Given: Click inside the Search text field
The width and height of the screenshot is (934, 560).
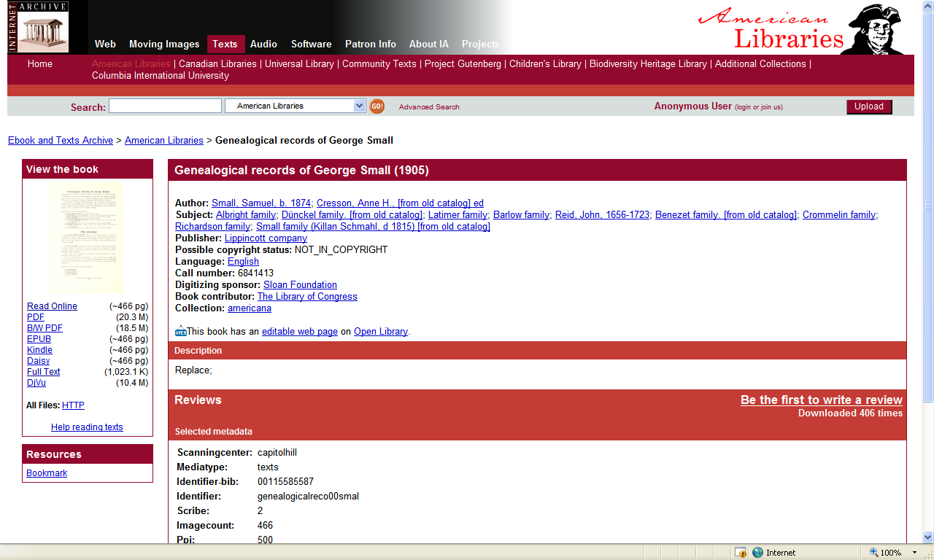Looking at the screenshot, I should click(x=165, y=105).
